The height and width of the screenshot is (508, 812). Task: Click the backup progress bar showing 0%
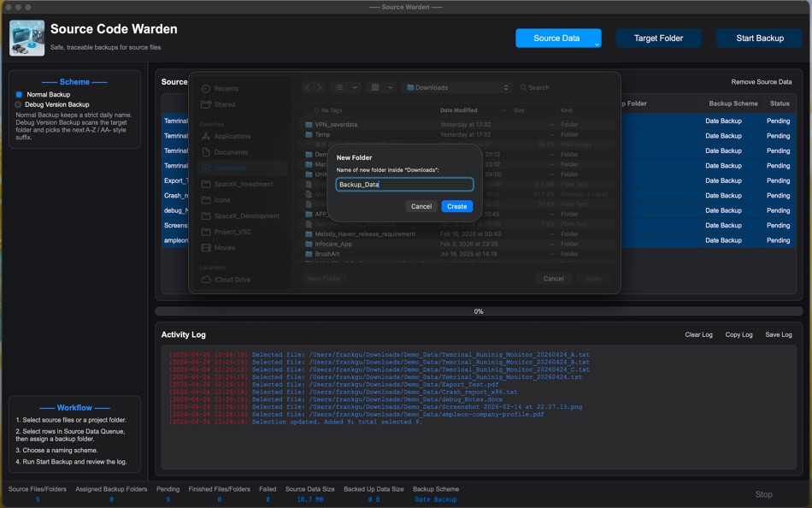click(x=479, y=311)
